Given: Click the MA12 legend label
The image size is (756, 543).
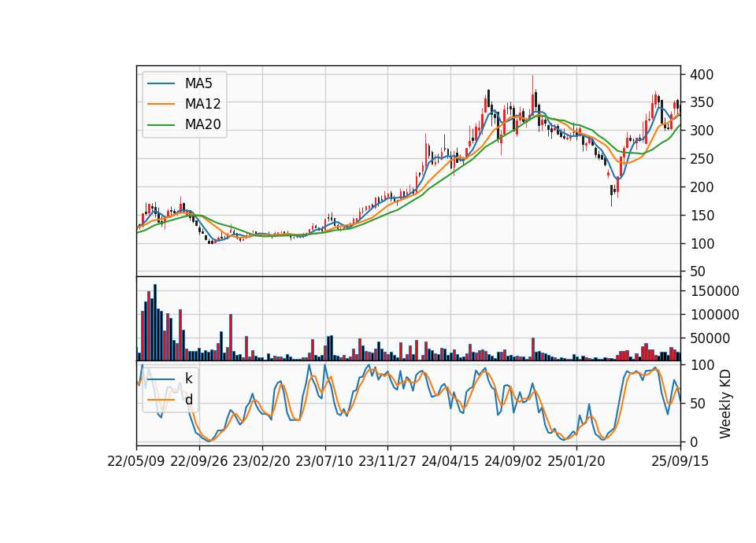Looking at the screenshot, I should point(202,104).
